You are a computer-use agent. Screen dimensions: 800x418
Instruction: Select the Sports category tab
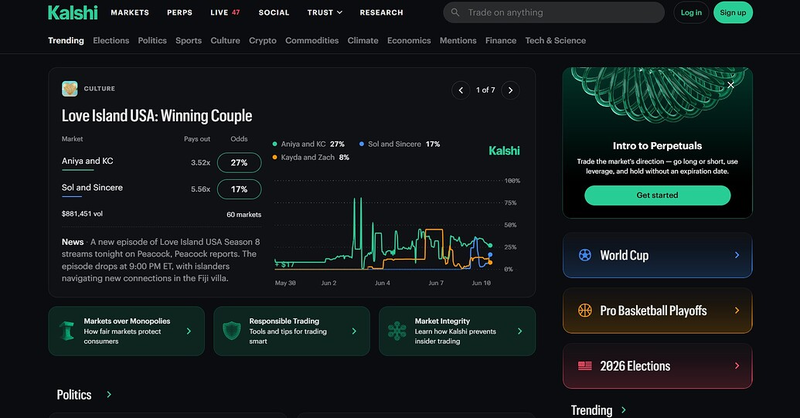click(x=188, y=40)
